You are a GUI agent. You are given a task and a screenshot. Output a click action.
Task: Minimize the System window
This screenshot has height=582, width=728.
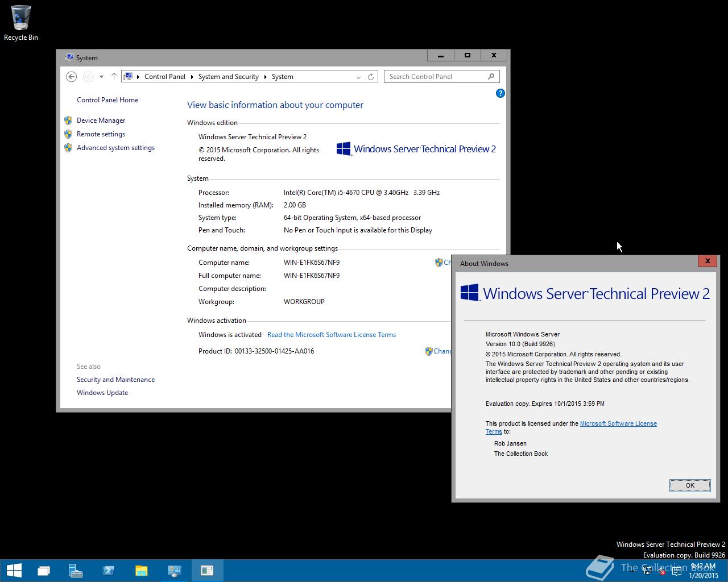click(x=441, y=56)
